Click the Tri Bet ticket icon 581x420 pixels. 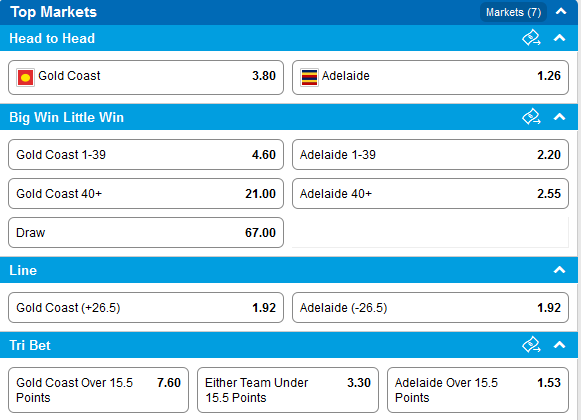point(531,345)
